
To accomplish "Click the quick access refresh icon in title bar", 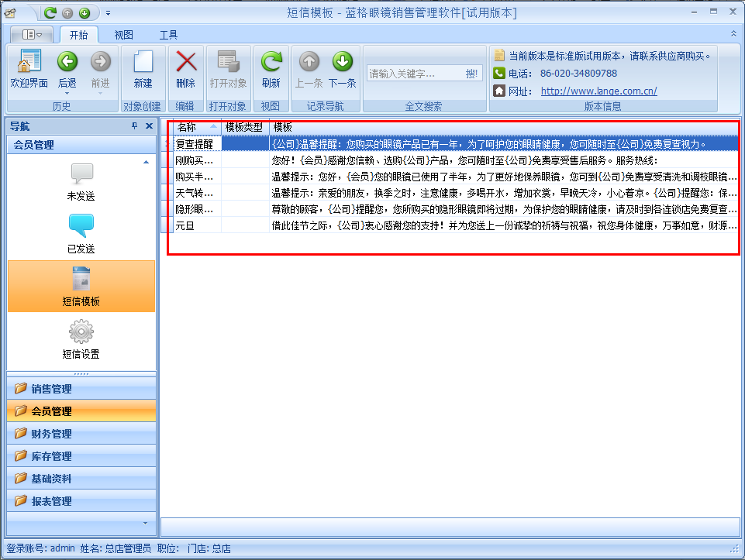I will [50, 13].
